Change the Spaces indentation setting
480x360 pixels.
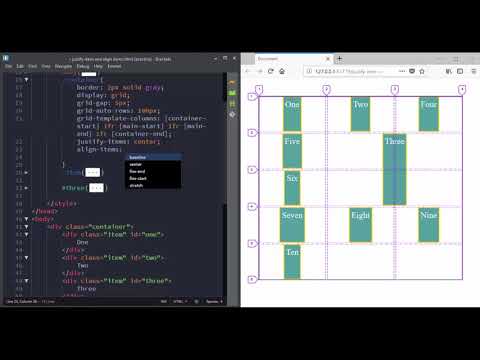pyautogui.click(x=214, y=301)
